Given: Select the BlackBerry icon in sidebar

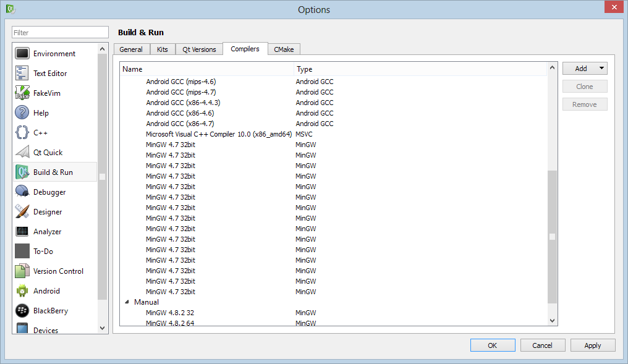Looking at the screenshot, I should (22, 311).
